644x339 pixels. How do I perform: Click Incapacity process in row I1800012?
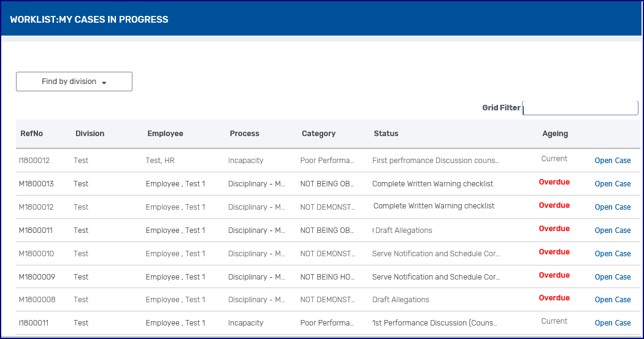tap(245, 161)
